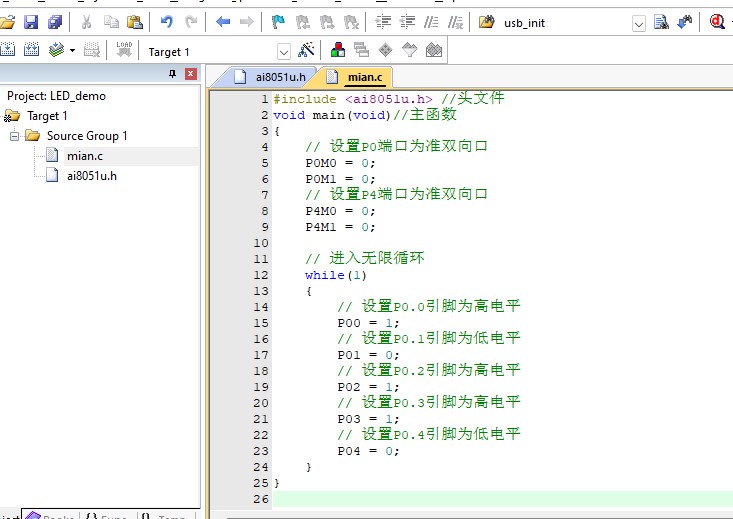Open the usb_init search dropdown
This screenshot has height=519, width=733.
tap(639, 22)
